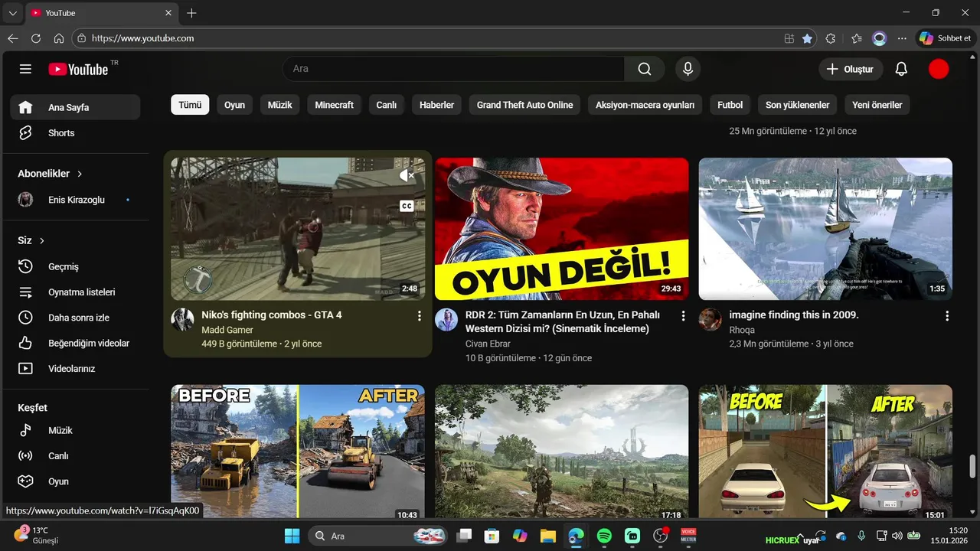This screenshot has width=980, height=551.
Task: Select Grand Theft Auto Online chip
Action: pyautogui.click(x=524, y=105)
